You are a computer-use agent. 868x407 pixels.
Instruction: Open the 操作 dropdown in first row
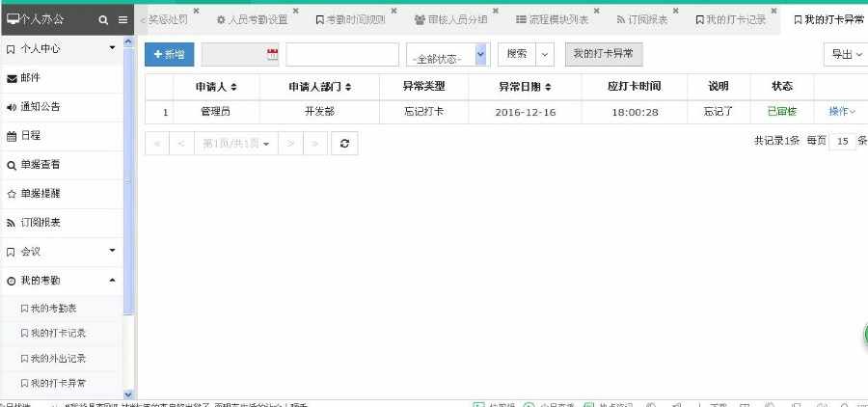coord(842,112)
